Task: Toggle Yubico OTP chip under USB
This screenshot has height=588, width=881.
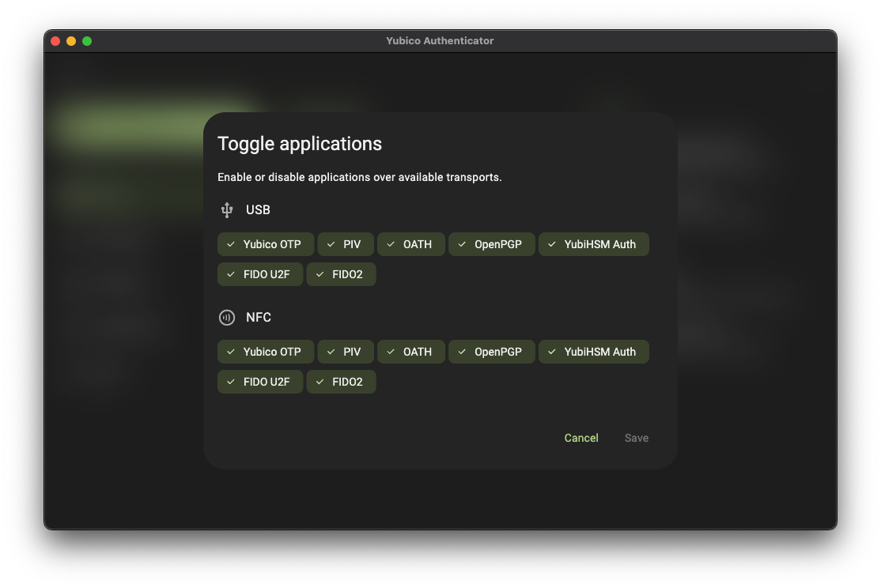Action: pos(265,244)
